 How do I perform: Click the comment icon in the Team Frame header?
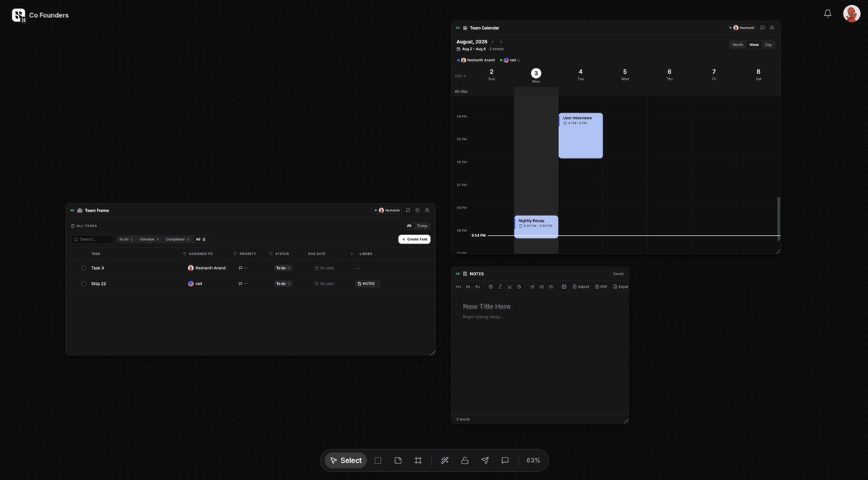tap(408, 210)
